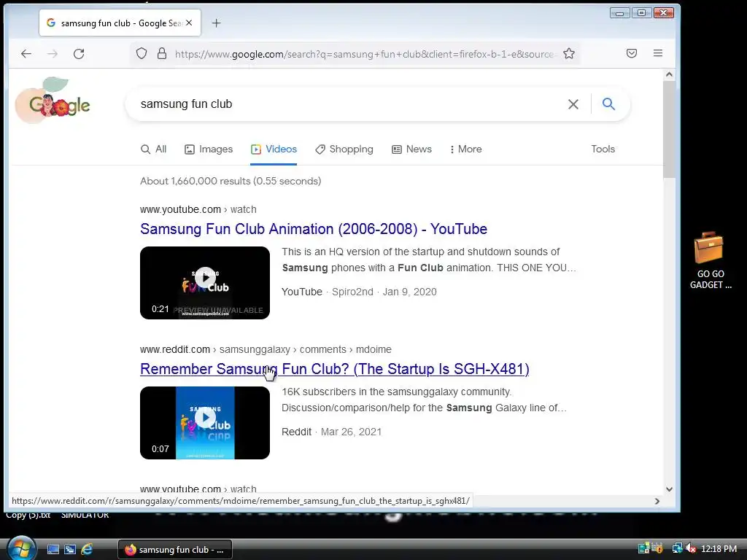Open the GO GO GADGET desktop briefcase icon
747x560 pixels.
click(711, 260)
